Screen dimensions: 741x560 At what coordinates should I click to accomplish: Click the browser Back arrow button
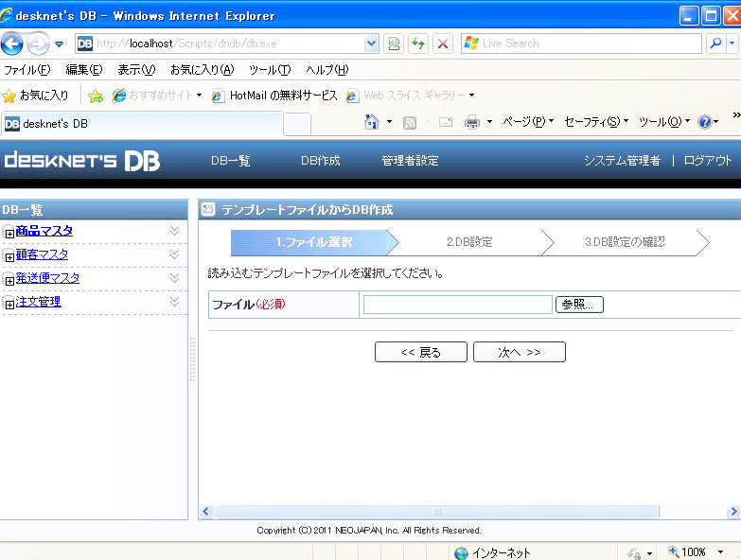pyautogui.click(x=12, y=44)
